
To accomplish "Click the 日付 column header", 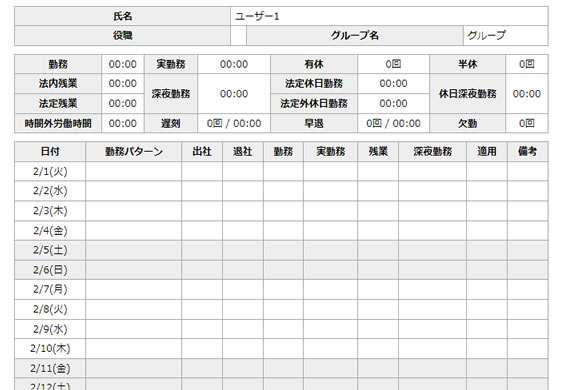I will 50,152.
